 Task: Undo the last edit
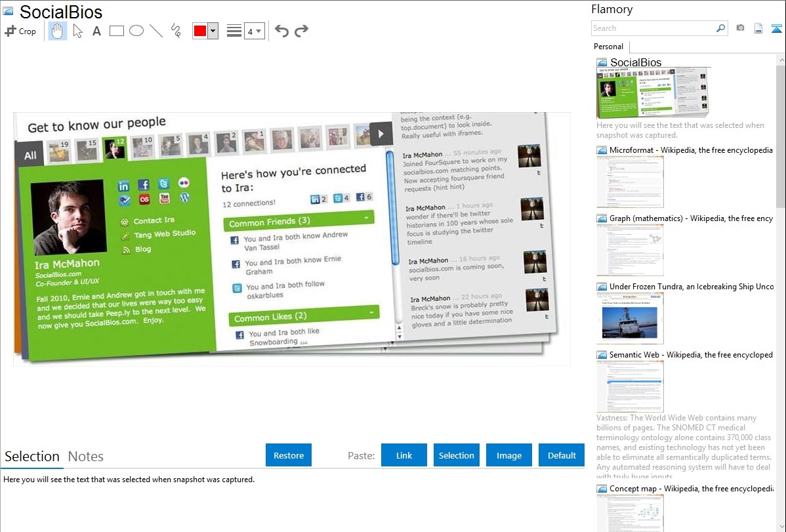pos(281,31)
